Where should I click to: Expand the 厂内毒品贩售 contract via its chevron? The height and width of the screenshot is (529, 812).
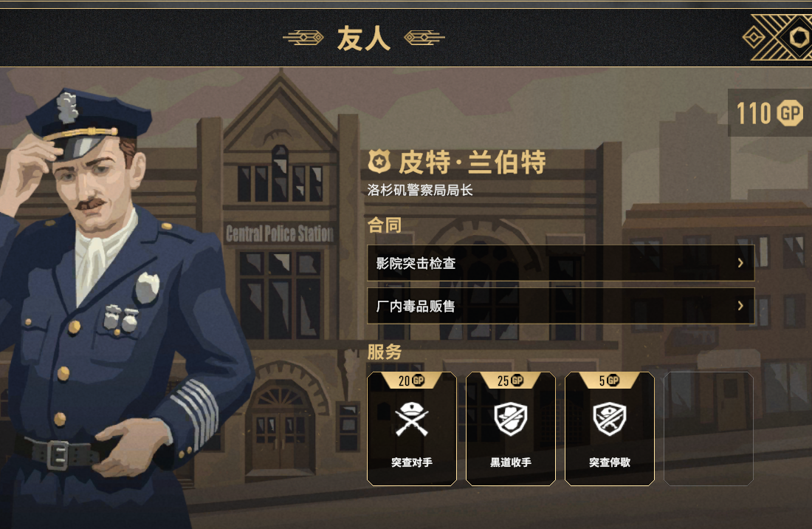coord(740,306)
